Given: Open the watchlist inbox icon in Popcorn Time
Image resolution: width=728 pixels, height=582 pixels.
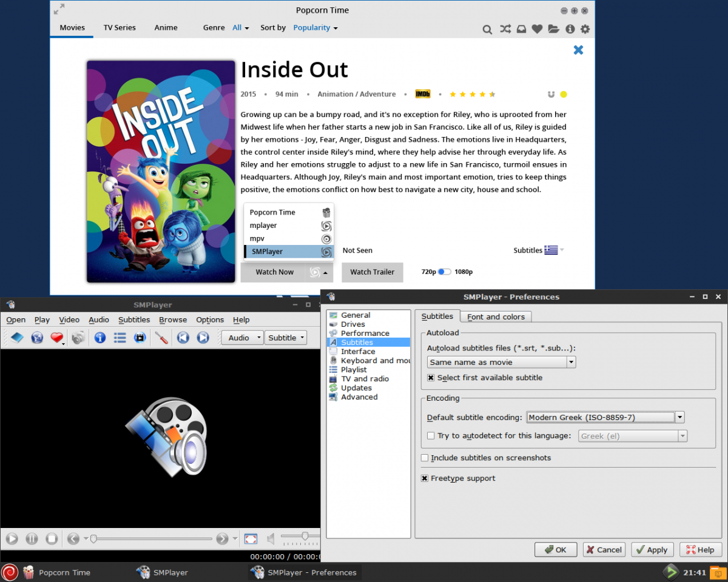Looking at the screenshot, I should coord(521,29).
